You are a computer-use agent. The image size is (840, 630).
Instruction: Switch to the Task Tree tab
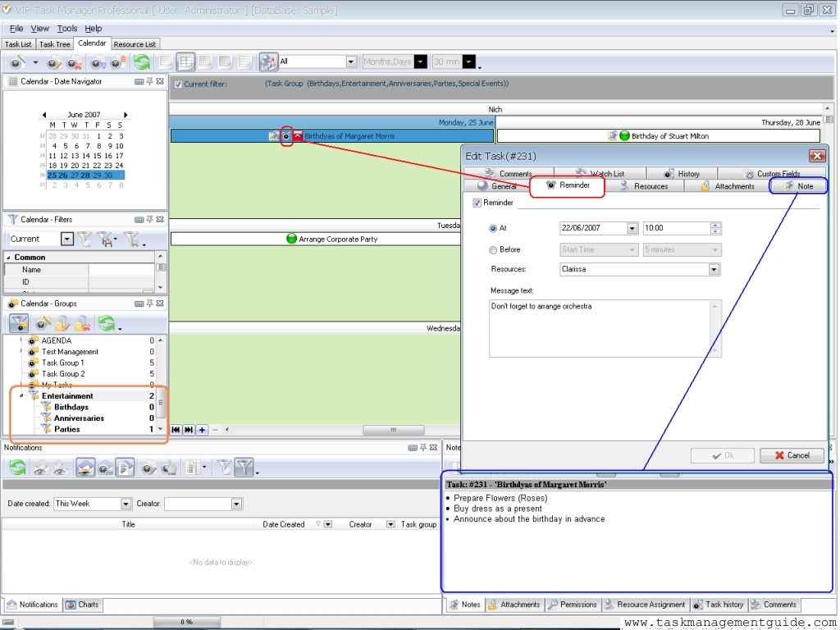(55, 44)
